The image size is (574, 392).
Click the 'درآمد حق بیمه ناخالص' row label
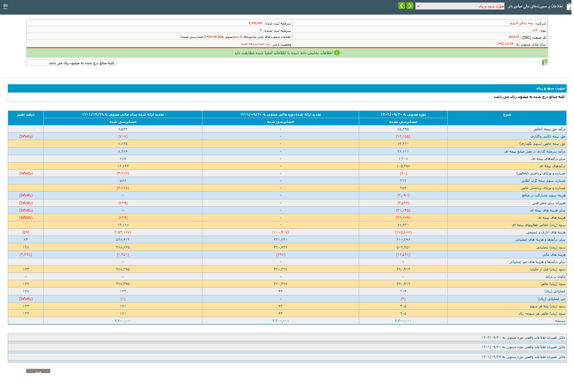coord(549,129)
